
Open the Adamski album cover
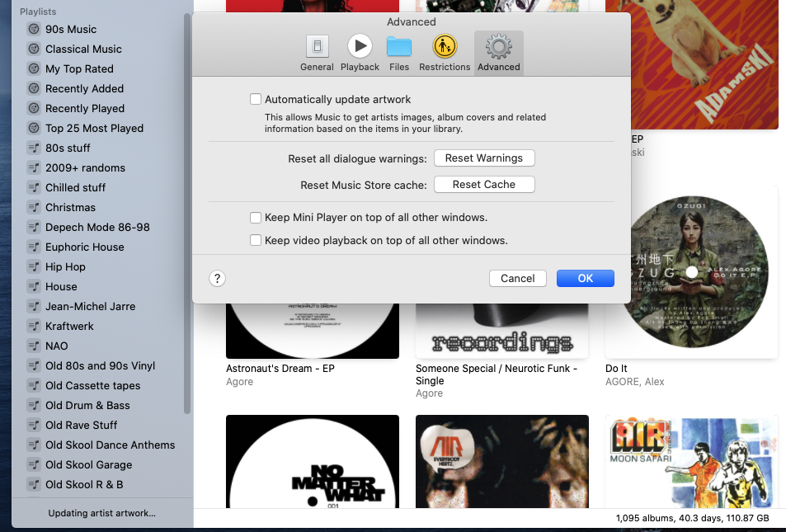(705, 64)
